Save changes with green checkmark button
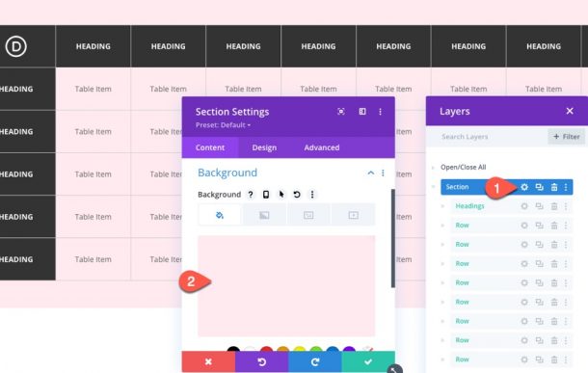Screen dimensions: 588x373 [368, 361]
